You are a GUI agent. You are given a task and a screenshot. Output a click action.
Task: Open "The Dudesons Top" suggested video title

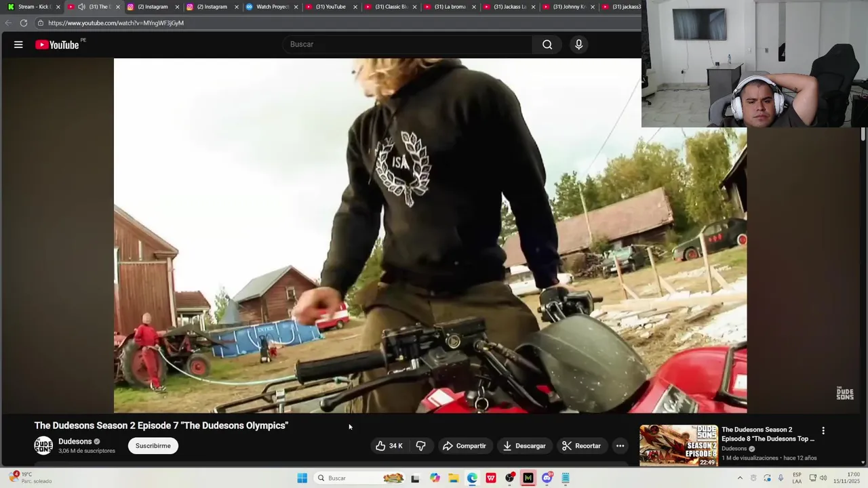tap(768, 434)
